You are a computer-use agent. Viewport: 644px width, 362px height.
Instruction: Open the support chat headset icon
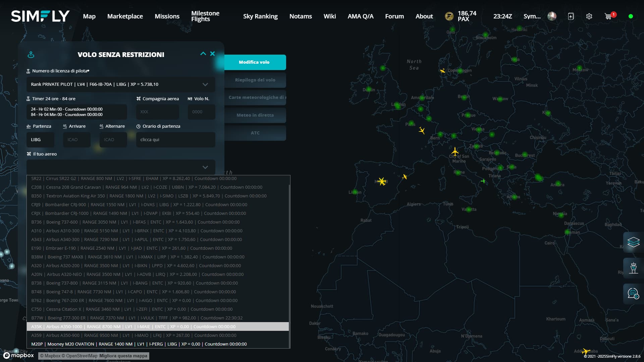[x=633, y=294]
